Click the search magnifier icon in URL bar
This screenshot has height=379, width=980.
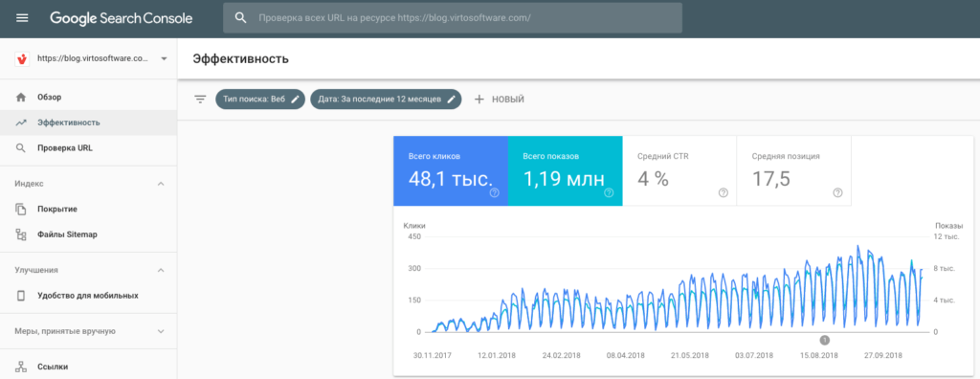click(240, 18)
